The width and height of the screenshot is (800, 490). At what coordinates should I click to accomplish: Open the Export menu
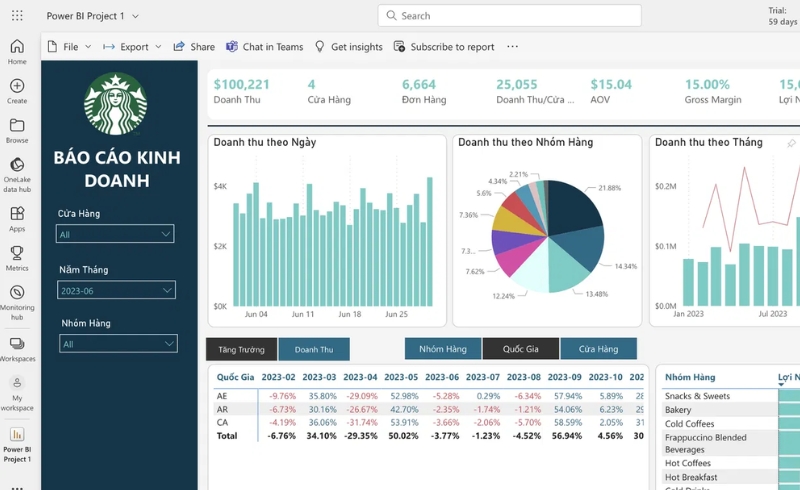[x=132, y=46]
